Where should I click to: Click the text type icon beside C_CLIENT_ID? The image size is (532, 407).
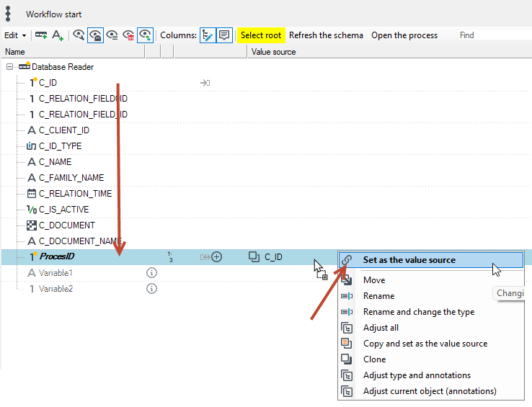click(32, 130)
